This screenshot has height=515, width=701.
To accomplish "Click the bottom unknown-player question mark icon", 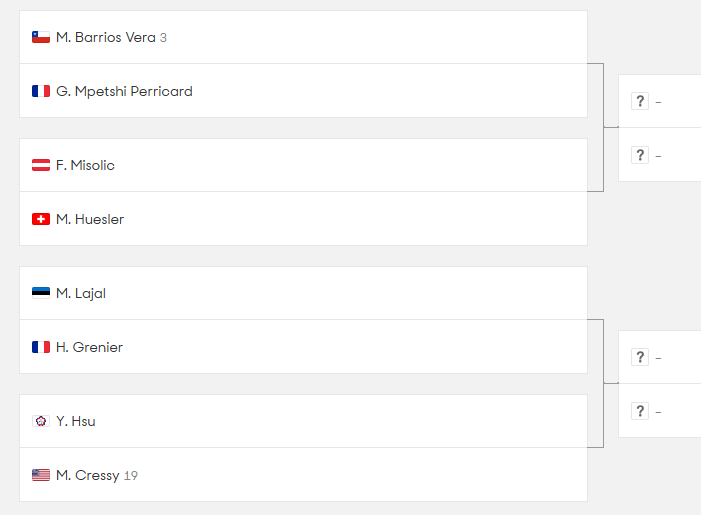I will (x=640, y=411).
